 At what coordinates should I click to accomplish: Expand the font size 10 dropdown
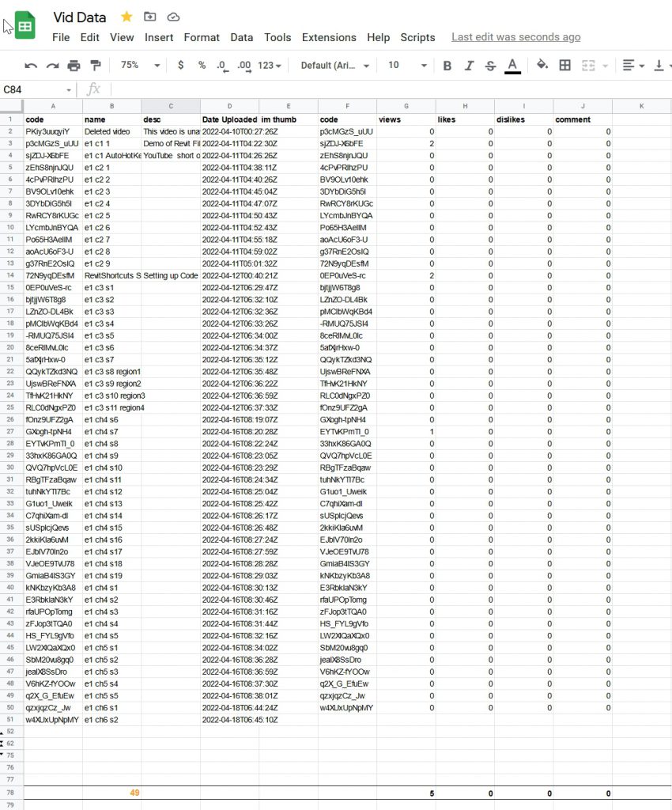[x=406, y=66]
